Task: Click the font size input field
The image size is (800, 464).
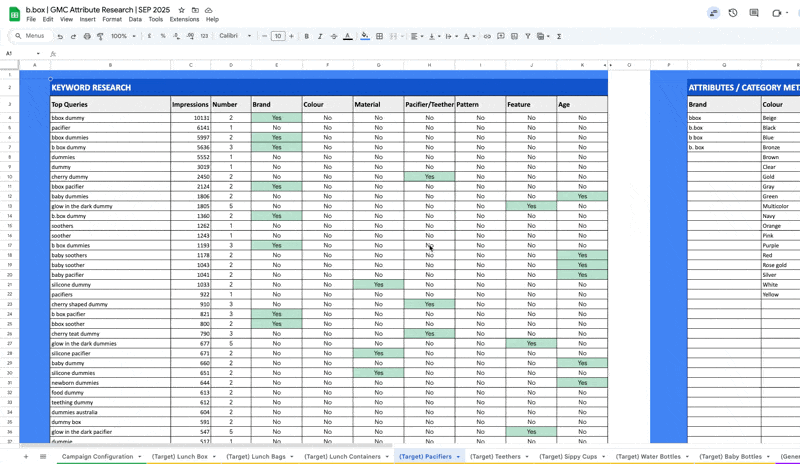Action: 278,36
